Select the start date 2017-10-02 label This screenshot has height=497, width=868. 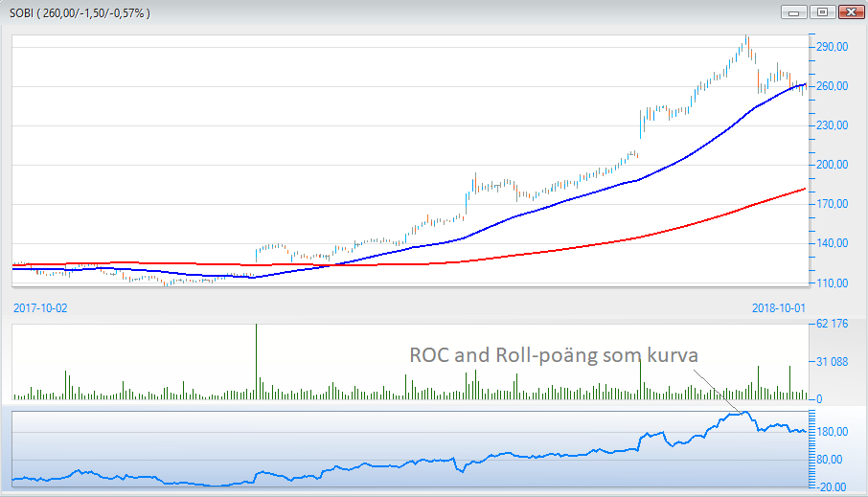(x=40, y=308)
